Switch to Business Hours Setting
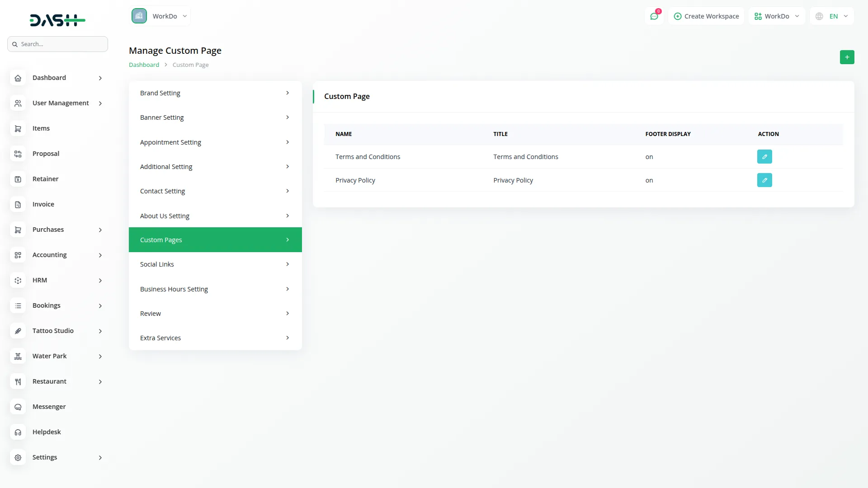868x488 pixels. 215,289
